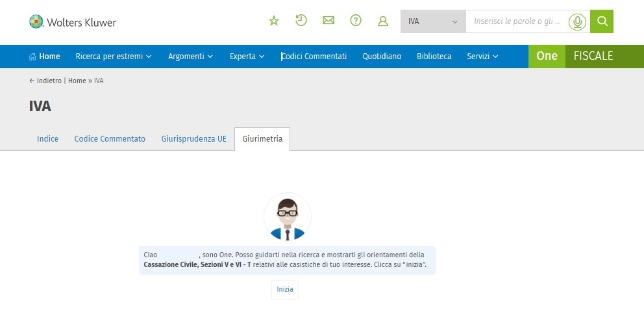Select the Indice tab
The height and width of the screenshot is (330, 644).
(x=47, y=139)
